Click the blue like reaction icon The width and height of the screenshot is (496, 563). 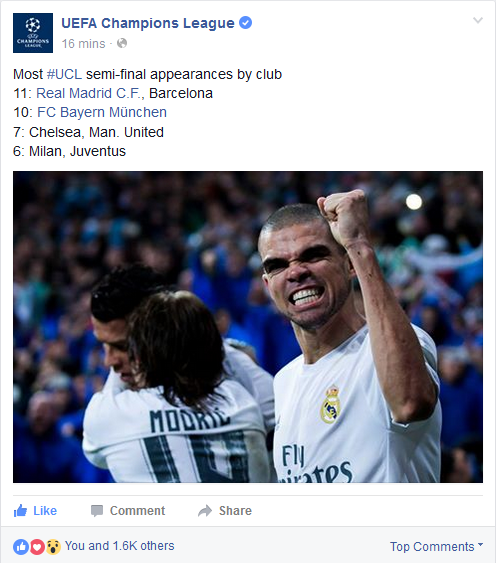pos(21,546)
